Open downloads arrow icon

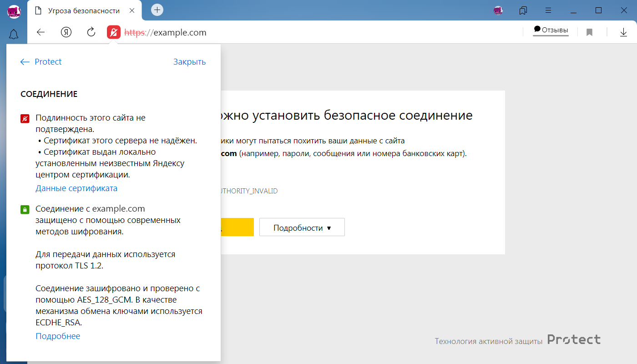[x=623, y=32]
